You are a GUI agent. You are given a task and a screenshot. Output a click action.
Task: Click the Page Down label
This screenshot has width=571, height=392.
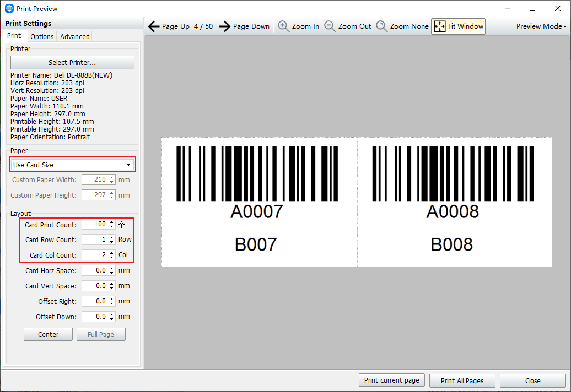[x=251, y=26]
